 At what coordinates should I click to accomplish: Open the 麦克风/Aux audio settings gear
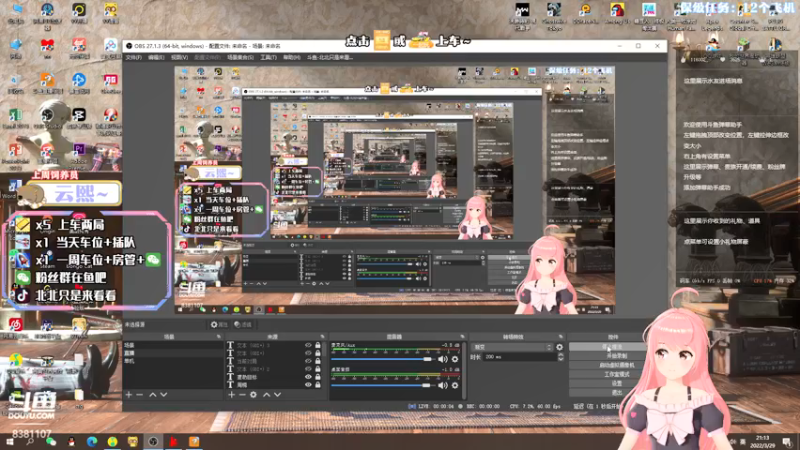[x=455, y=359]
